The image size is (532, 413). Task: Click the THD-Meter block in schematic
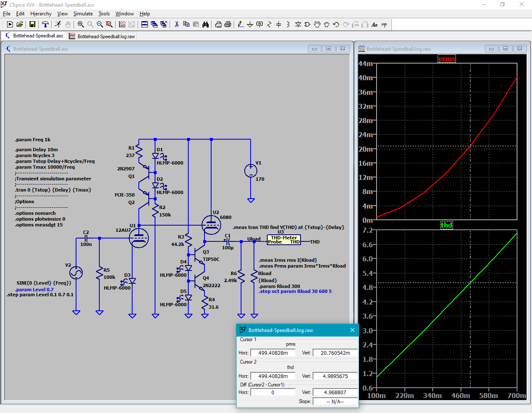point(283,240)
